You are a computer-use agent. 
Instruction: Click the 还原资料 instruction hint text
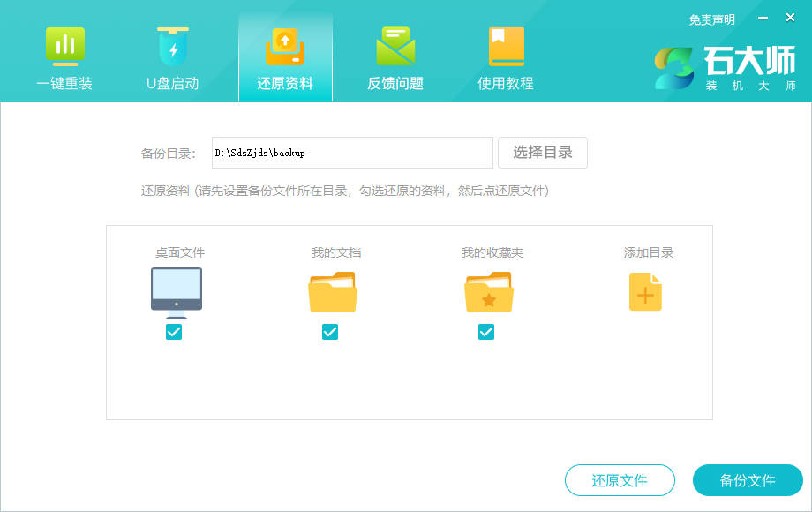(x=345, y=191)
